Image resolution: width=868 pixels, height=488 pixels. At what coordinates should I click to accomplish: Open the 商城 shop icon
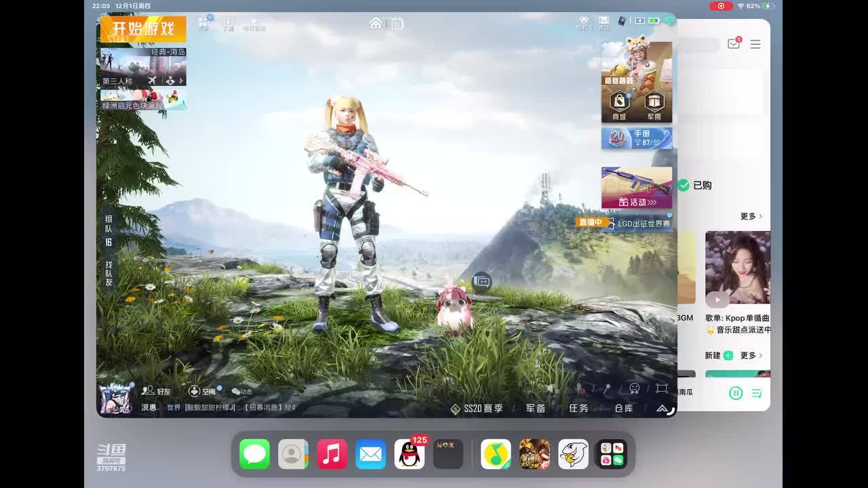619,105
